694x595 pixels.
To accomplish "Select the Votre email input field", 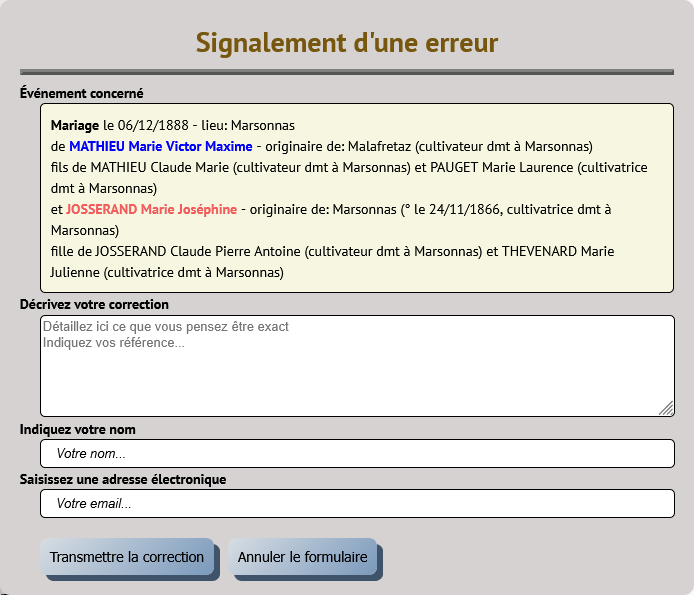I will click(357, 504).
